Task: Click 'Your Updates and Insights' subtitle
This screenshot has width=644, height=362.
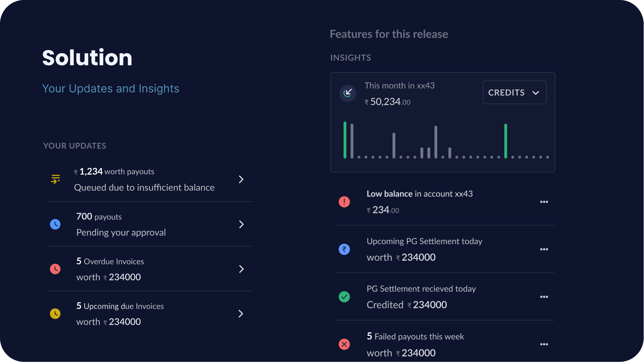Action: 110,89
